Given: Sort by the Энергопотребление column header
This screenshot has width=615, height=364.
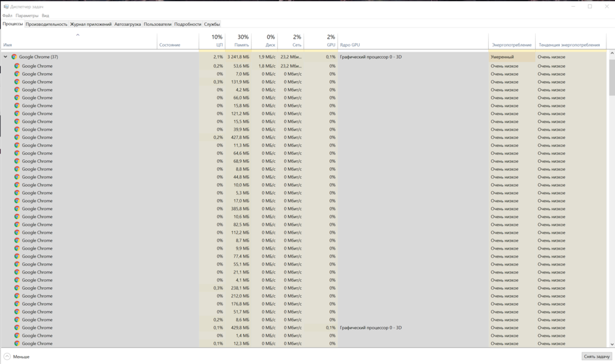Looking at the screenshot, I should point(511,45).
